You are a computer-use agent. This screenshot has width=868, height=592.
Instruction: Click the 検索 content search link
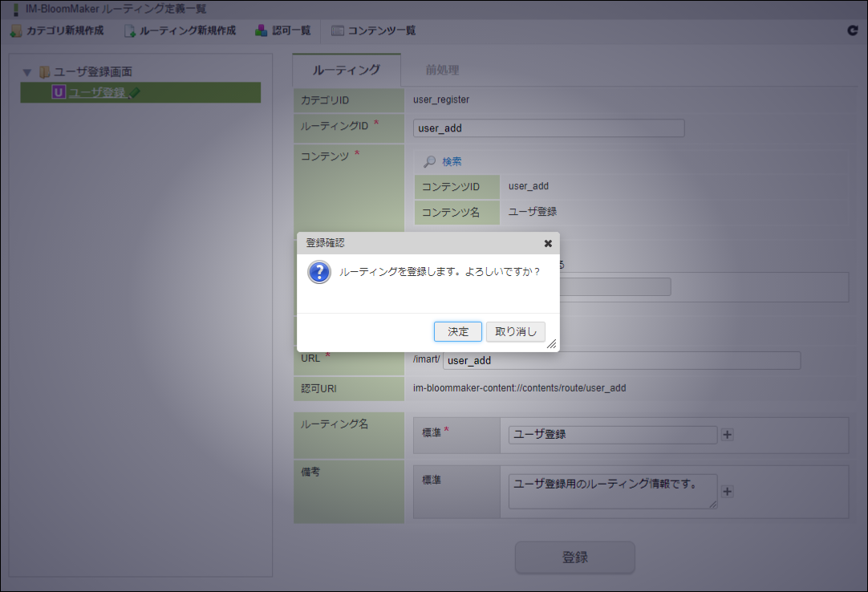[x=452, y=162]
